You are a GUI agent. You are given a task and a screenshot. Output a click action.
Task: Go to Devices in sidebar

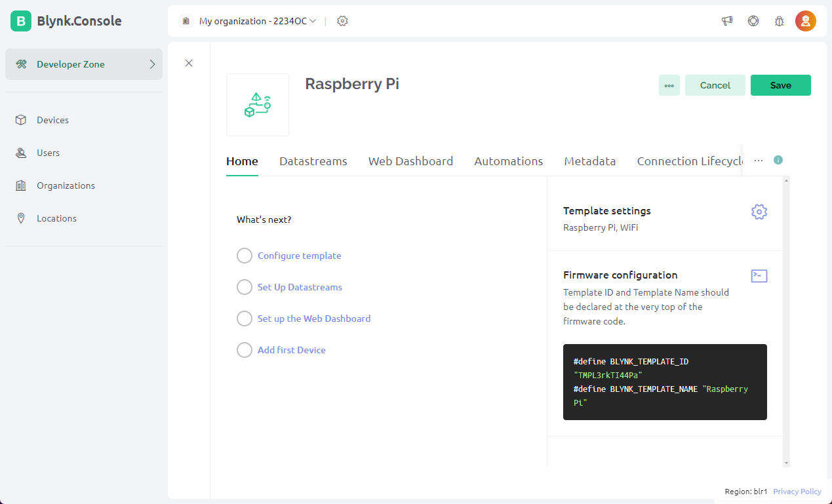[52, 120]
